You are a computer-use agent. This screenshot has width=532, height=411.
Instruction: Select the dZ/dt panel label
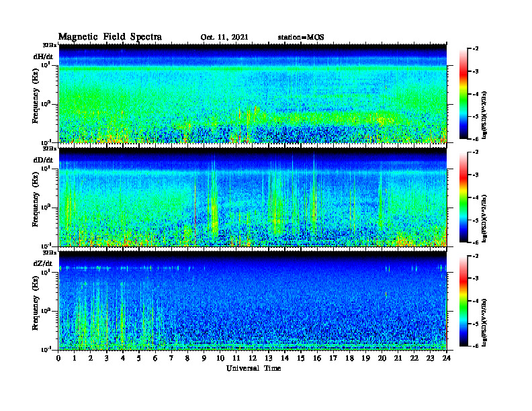pyautogui.click(x=43, y=263)
